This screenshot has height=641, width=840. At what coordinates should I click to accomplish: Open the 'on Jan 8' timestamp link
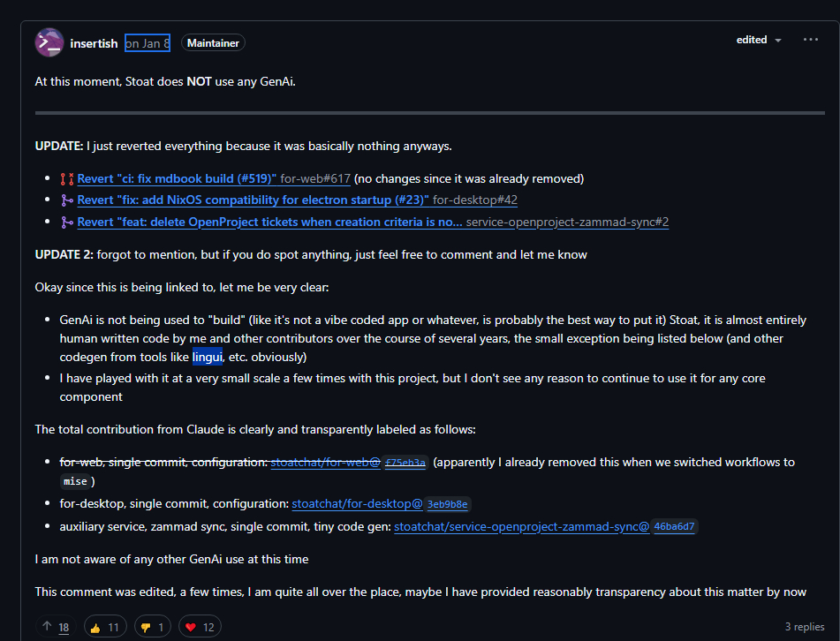point(148,42)
